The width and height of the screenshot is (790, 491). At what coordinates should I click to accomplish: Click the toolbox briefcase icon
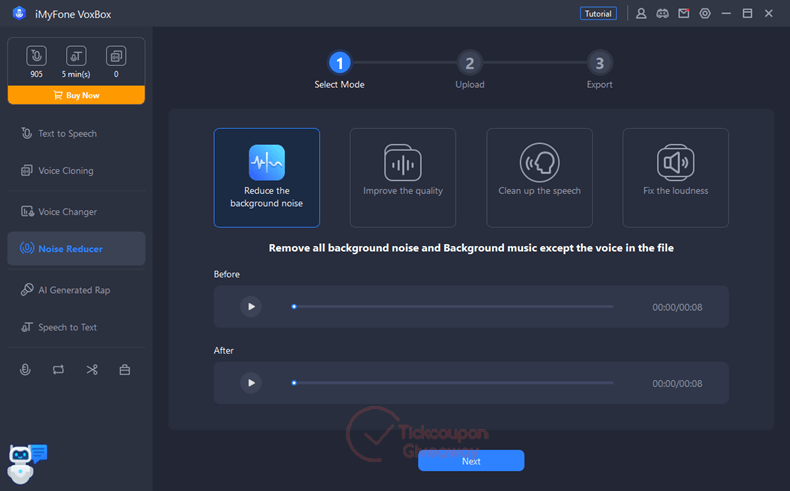125,370
